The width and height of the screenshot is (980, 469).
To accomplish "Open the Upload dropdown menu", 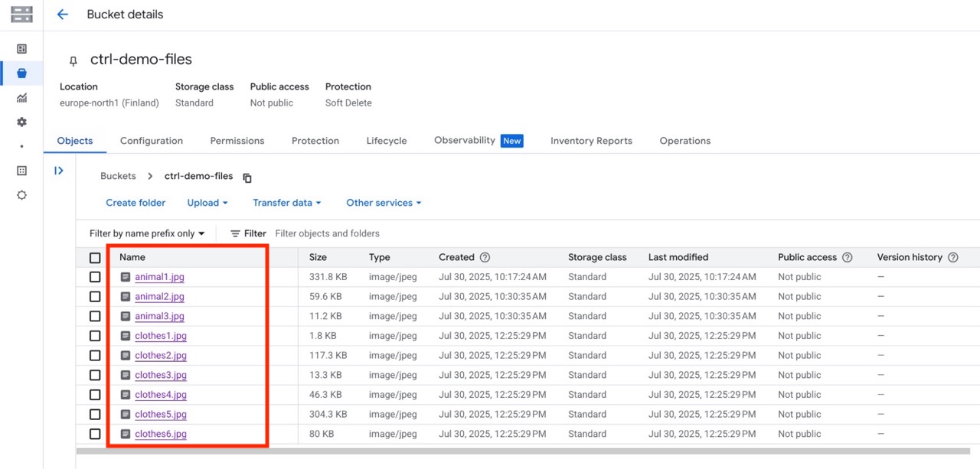I will [x=207, y=203].
